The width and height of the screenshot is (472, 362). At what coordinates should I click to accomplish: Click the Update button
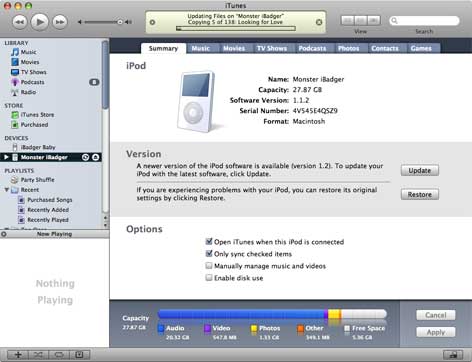click(420, 170)
